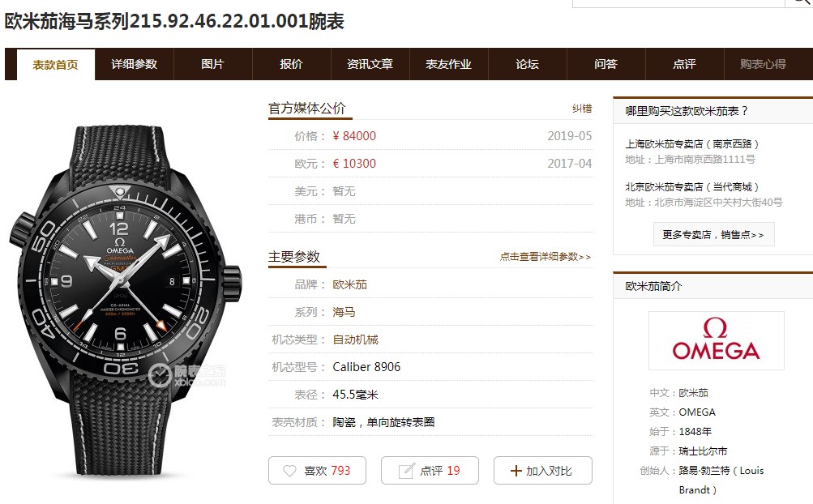Click the 自动机械 movement type link
Screen dimensions: 813x504
point(356,340)
